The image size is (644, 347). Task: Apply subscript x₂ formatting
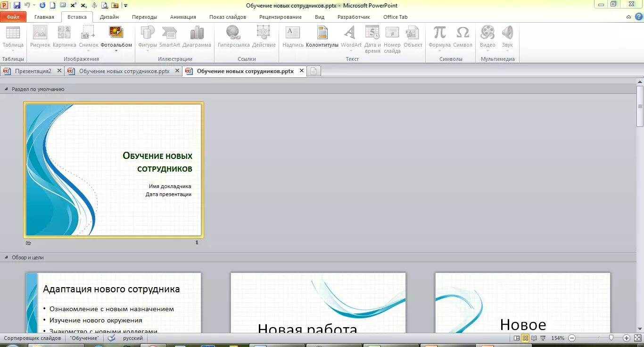point(83,5)
